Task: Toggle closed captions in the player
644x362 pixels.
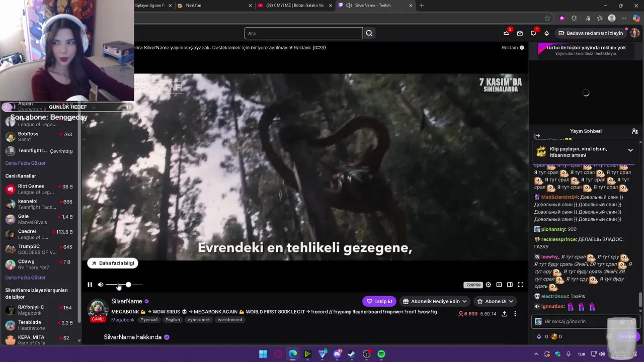Action: [x=499, y=285]
